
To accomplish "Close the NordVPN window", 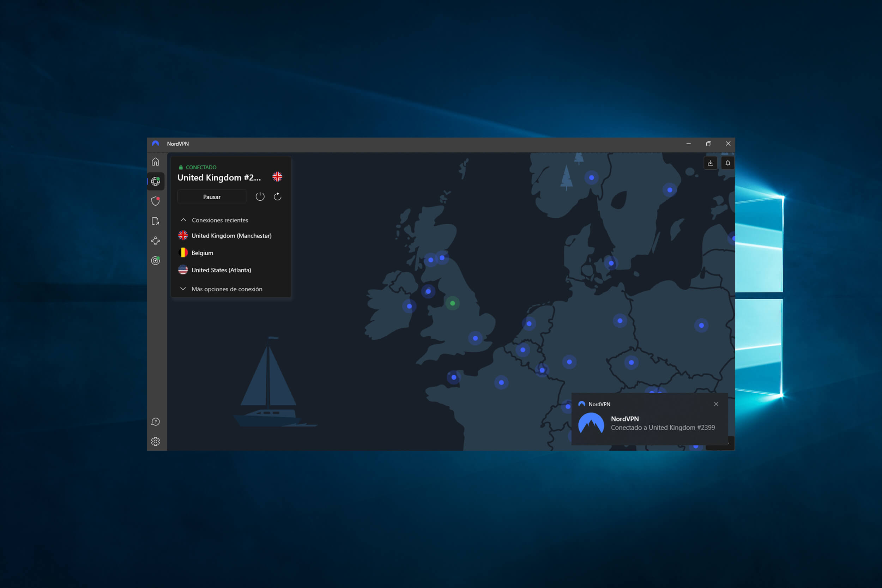I will (728, 144).
